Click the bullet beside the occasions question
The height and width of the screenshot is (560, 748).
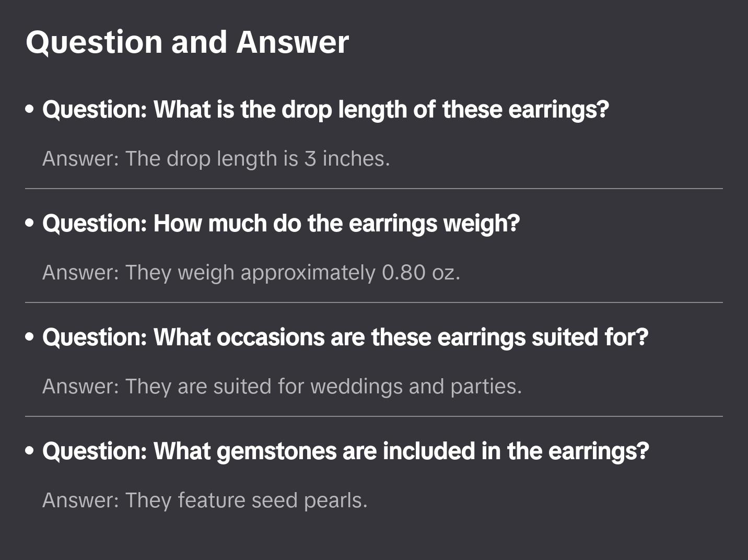tap(30, 337)
